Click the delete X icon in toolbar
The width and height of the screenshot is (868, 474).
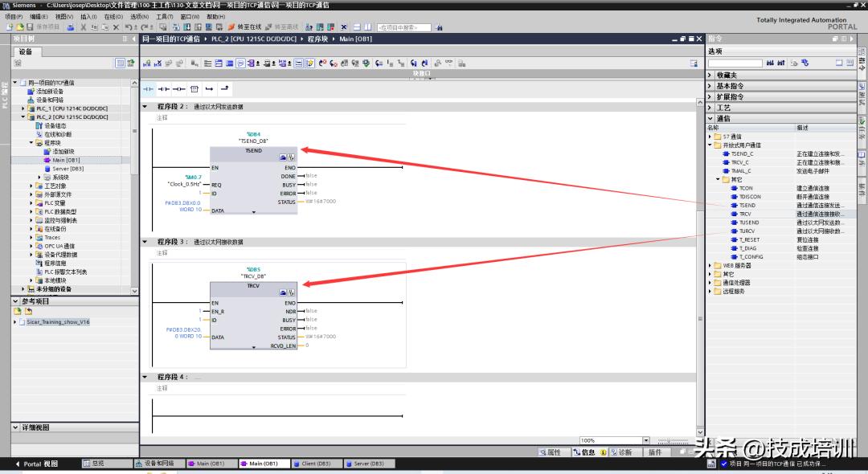pyautogui.click(x=116, y=27)
